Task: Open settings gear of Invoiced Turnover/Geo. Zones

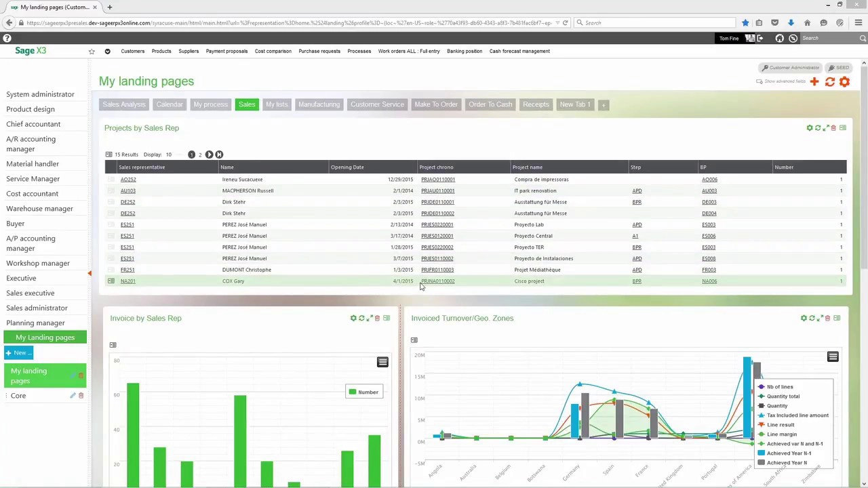Action: [x=804, y=318]
